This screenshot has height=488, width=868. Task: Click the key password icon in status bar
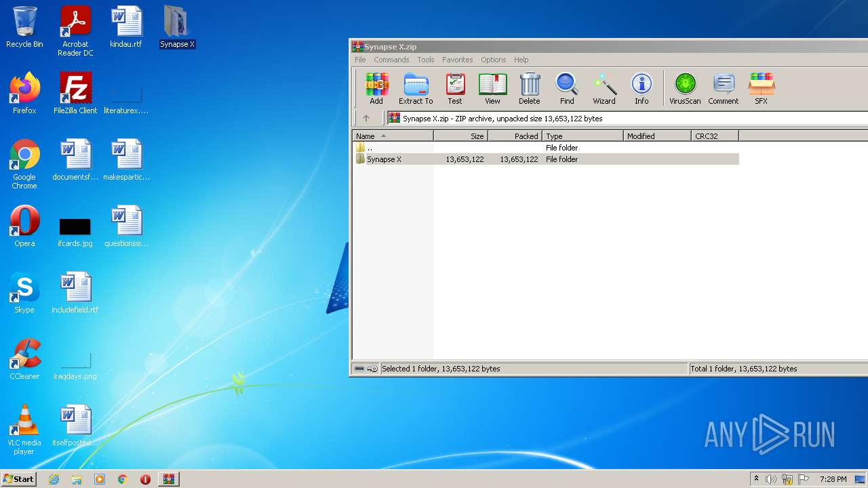click(372, 369)
